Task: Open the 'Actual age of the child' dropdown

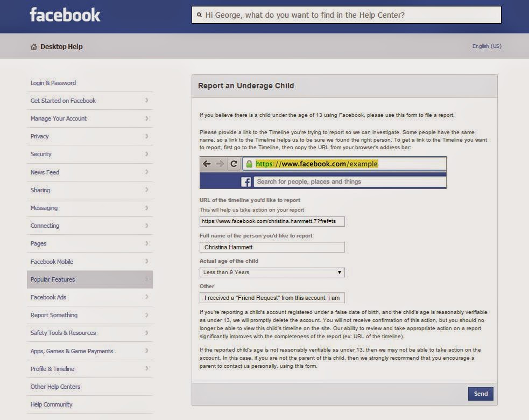Action: pos(272,272)
